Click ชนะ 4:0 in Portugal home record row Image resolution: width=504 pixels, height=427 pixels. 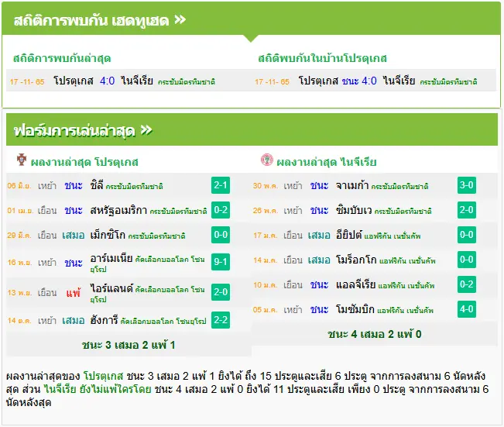[359, 81]
